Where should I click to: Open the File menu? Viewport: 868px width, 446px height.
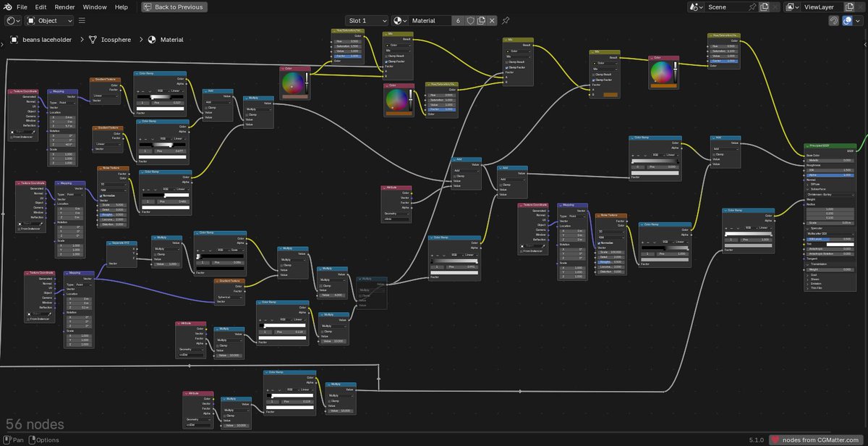coord(22,7)
